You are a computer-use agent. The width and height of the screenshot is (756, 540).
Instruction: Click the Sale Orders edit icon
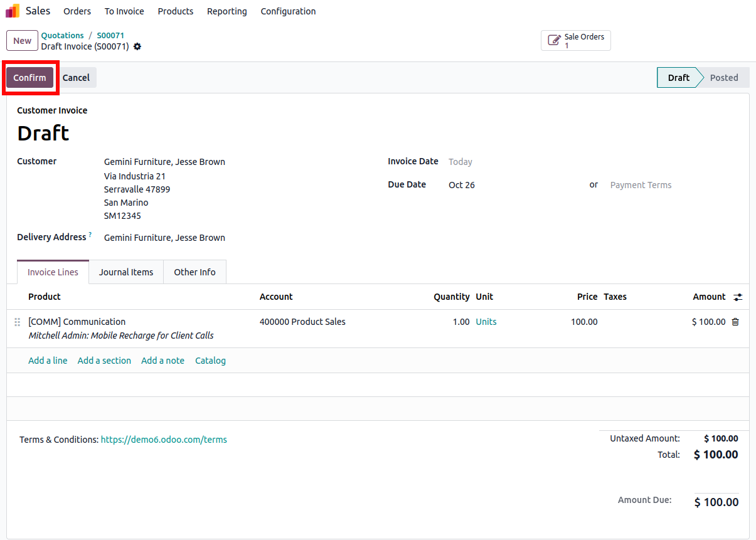(554, 41)
